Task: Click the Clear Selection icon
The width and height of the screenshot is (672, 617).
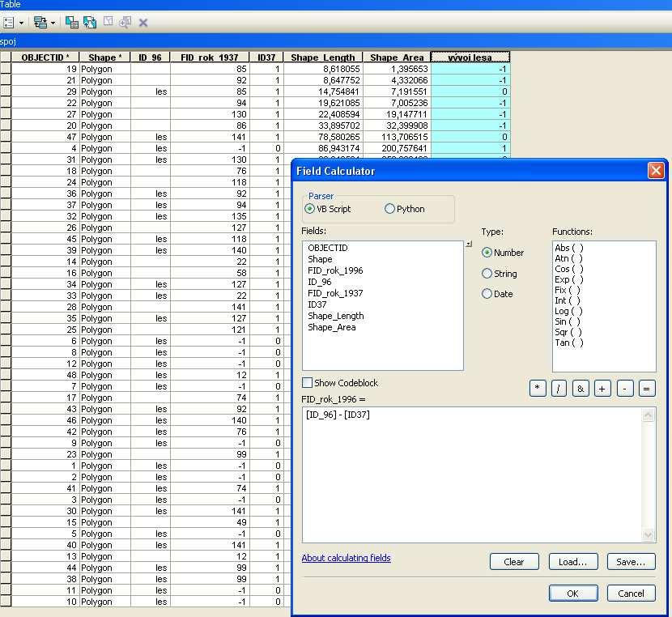Action: tap(108, 22)
